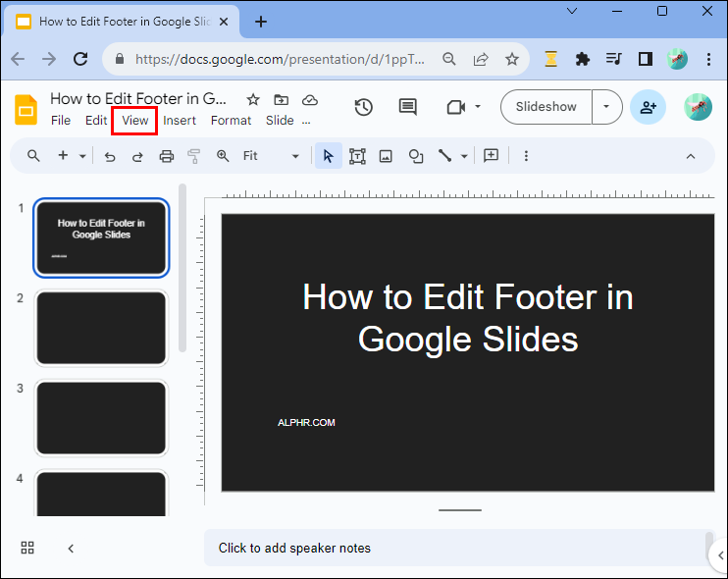Open the View menu

tap(135, 121)
